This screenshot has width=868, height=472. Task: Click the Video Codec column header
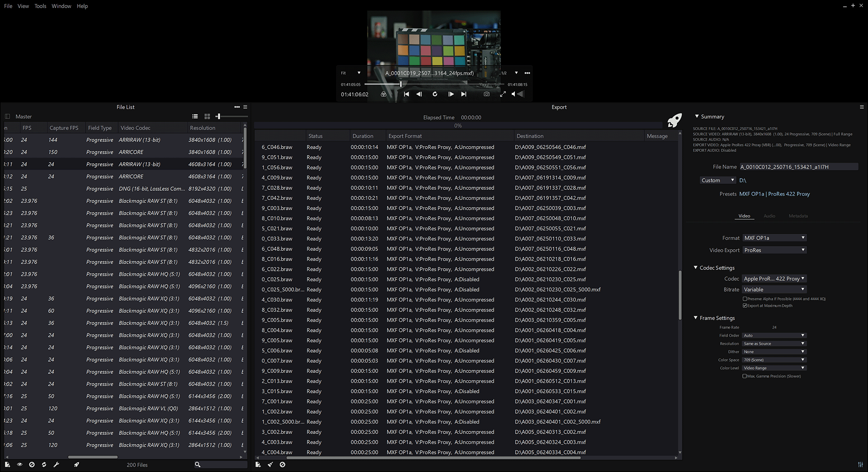(135, 128)
